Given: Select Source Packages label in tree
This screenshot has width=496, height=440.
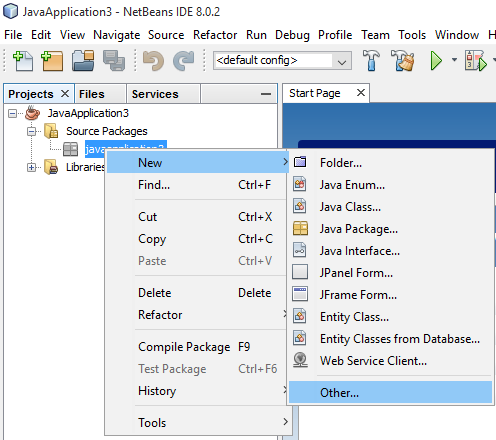Looking at the screenshot, I should click(x=107, y=131).
